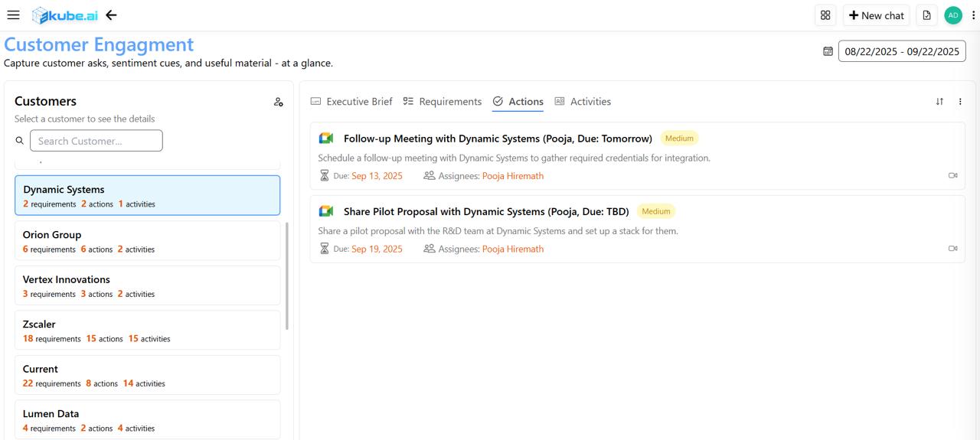980x440 pixels.
Task: Open the 08/22/2025 - 09/22/2025 date range picker
Action: (x=901, y=51)
